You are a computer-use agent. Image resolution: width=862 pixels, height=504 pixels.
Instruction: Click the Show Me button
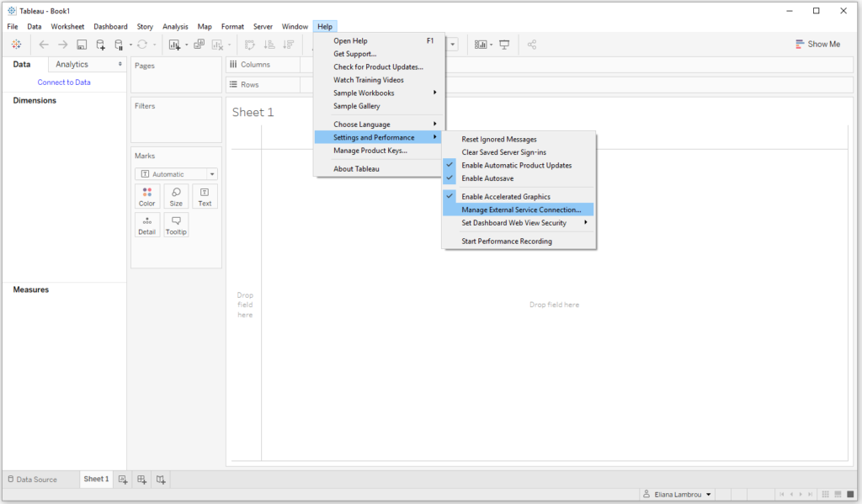click(x=817, y=43)
